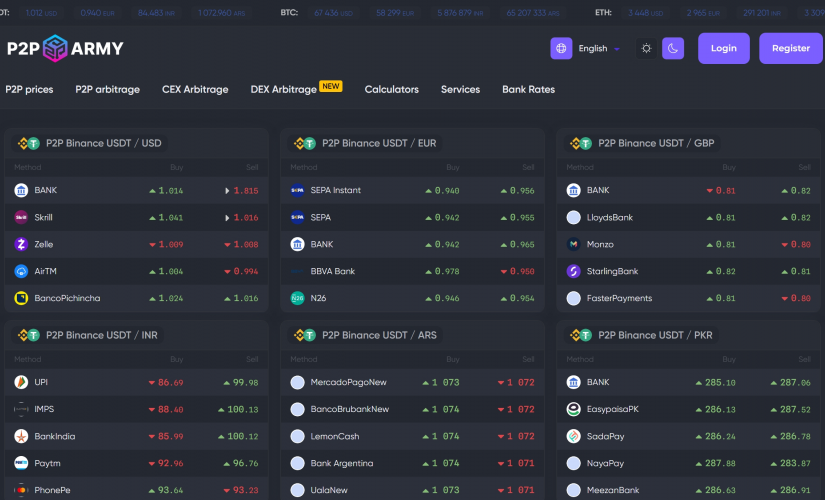
Task: Switch to dark theme moon icon
Action: coord(672,48)
